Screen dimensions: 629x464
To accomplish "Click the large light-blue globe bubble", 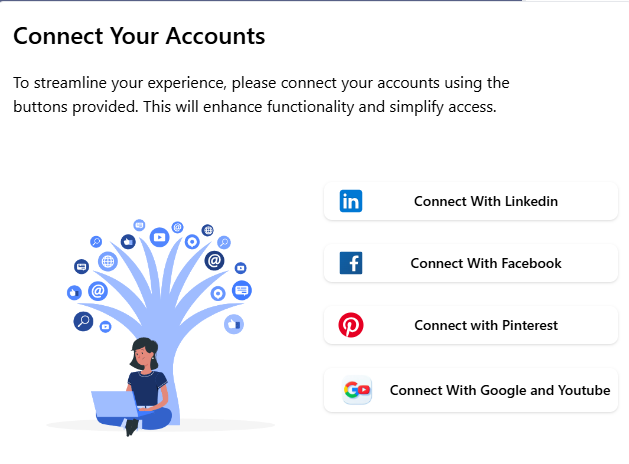I will (x=108, y=262).
